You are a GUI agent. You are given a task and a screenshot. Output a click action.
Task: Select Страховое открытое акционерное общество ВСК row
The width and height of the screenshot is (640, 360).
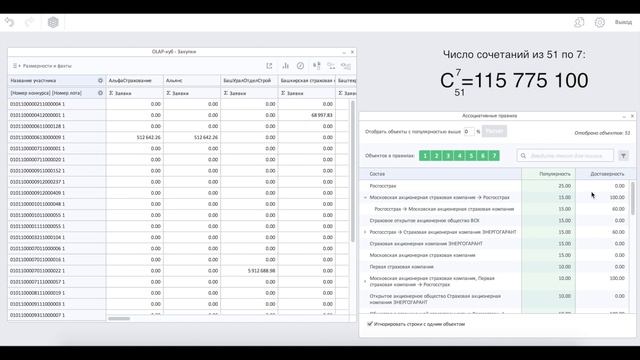(x=495, y=220)
